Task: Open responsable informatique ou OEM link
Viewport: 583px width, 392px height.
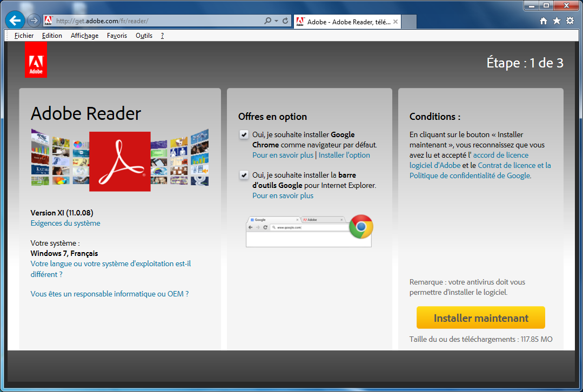Action: pos(110,294)
